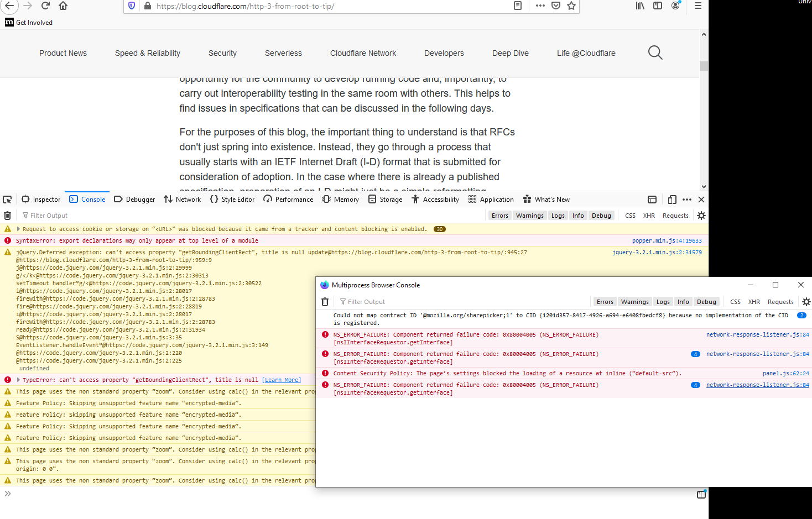Image resolution: width=812 pixels, height=519 pixels.
Task: Clear the Web Console output with trash icon
Action: point(7,216)
